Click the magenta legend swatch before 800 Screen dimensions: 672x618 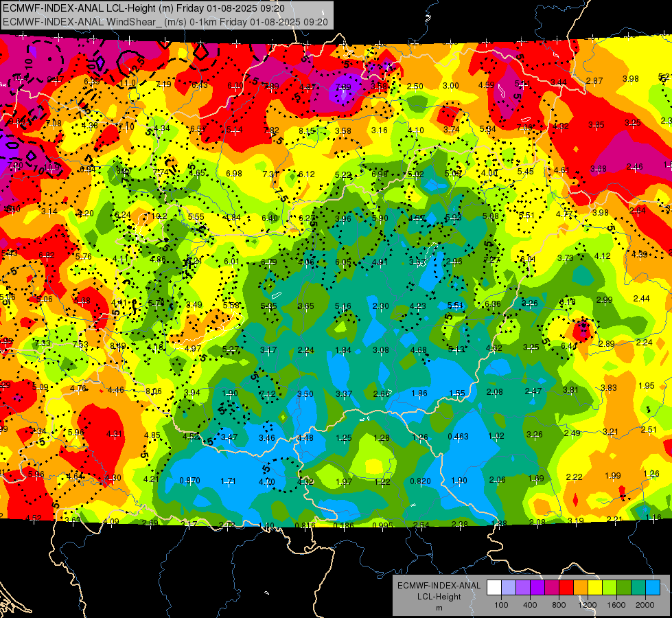(552, 588)
